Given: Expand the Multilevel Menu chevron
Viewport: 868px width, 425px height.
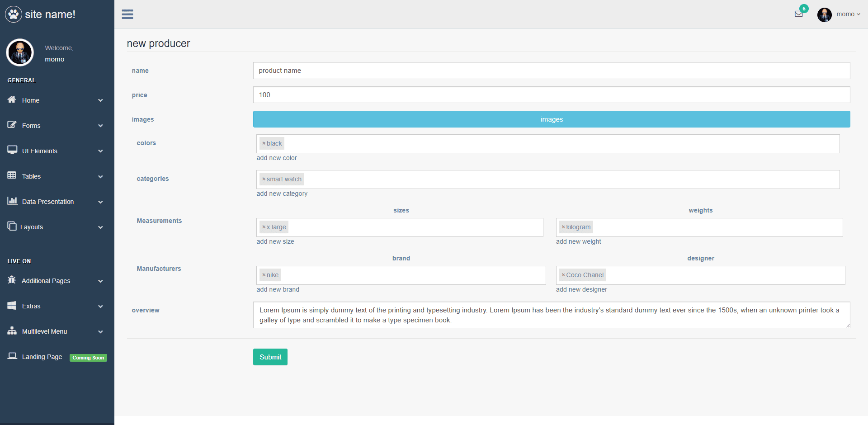Looking at the screenshot, I should coord(100,331).
